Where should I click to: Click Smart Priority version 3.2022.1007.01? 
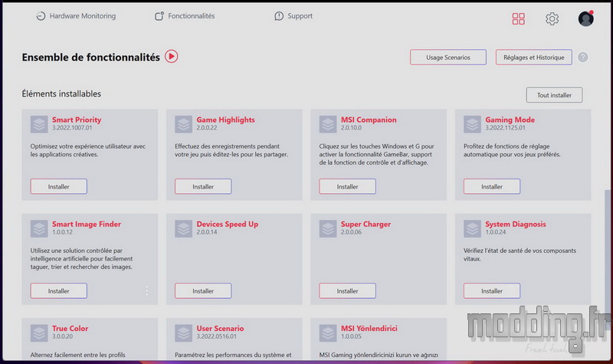click(72, 128)
